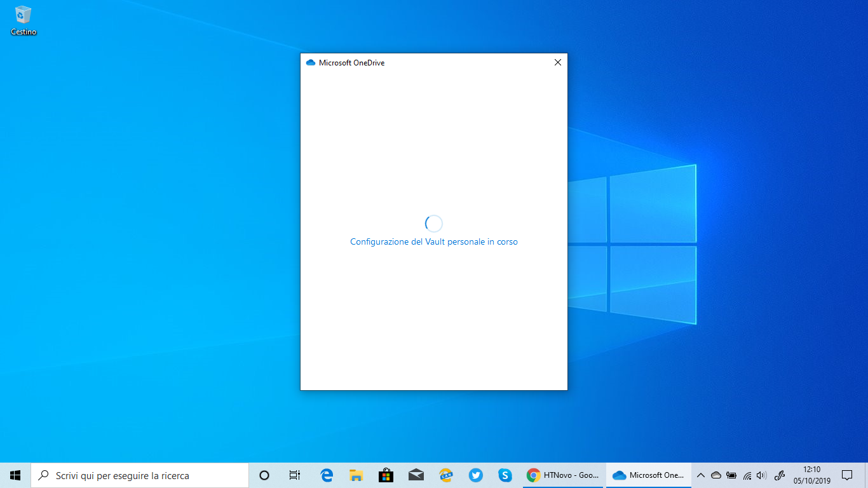
Task: Select the Microsoft OneDrive taskbar button
Action: click(649, 475)
